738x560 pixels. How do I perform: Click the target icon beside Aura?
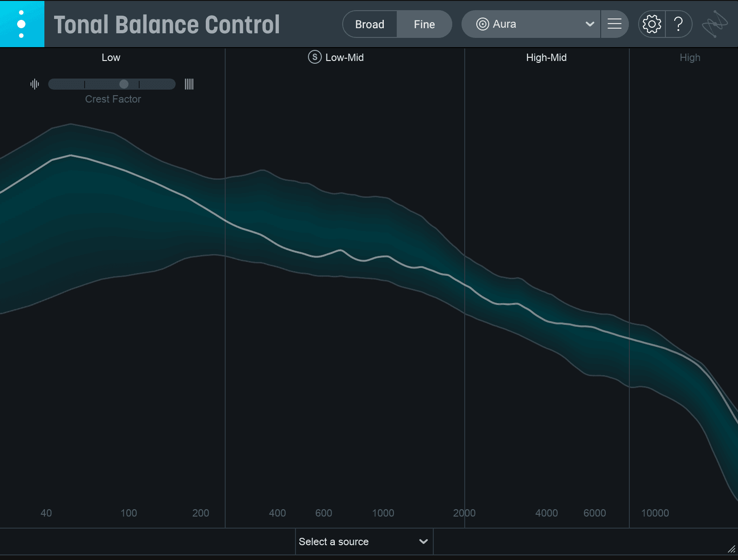point(482,24)
